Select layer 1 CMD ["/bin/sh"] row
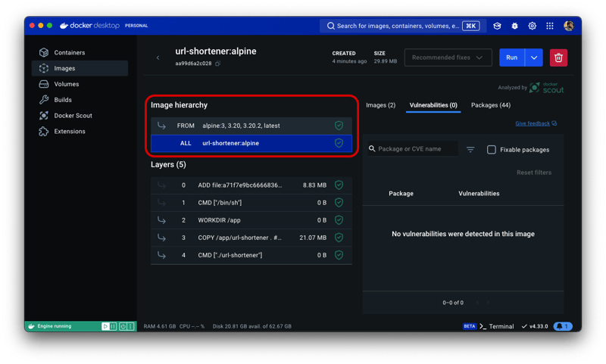This screenshot has width=606, height=364. (251, 203)
